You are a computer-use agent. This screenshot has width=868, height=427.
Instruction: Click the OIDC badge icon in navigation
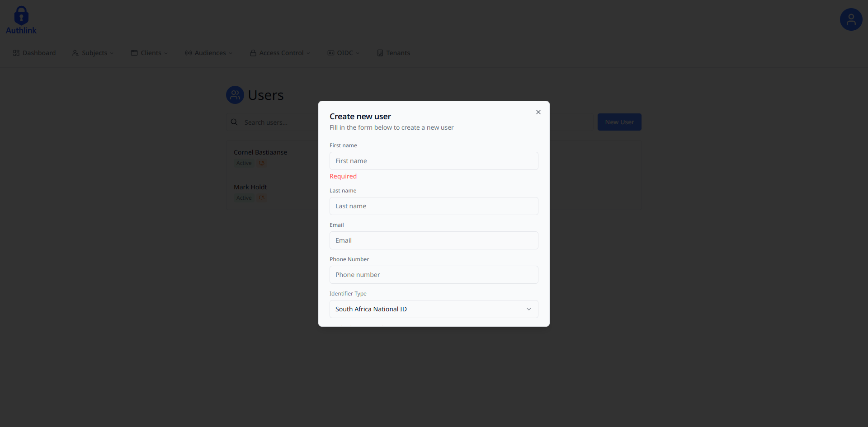click(330, 53)
